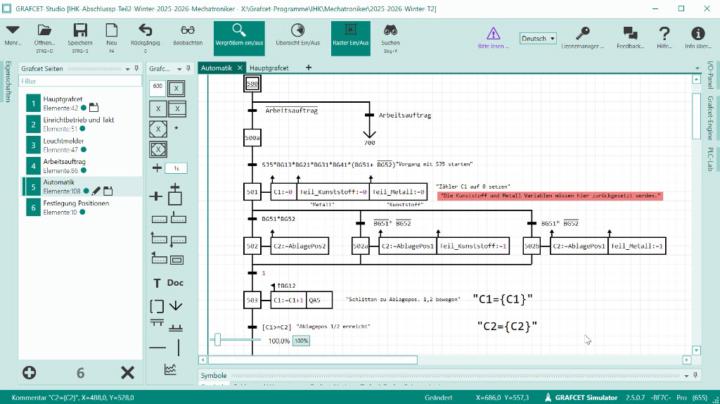Select the initial enclosing step tool

[x=158, y=149]
